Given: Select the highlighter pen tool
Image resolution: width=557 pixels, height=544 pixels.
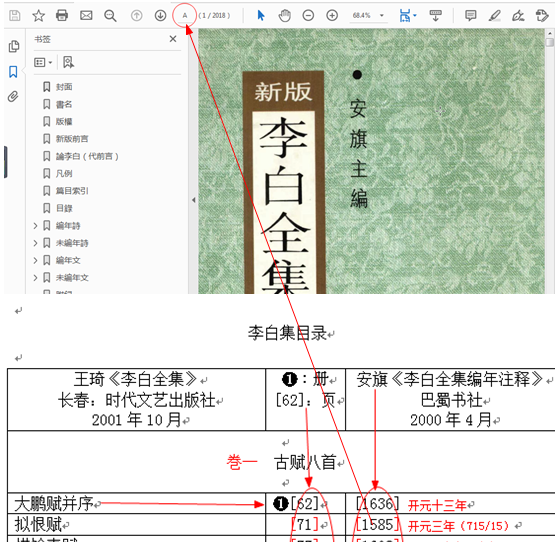Looking at the screenshot, I should [494, 16].
